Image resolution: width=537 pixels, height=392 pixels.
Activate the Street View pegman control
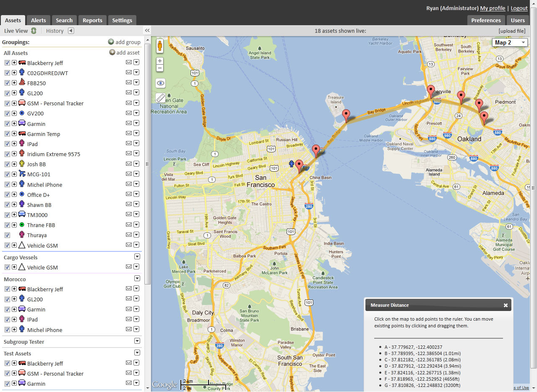click(160, 46)
